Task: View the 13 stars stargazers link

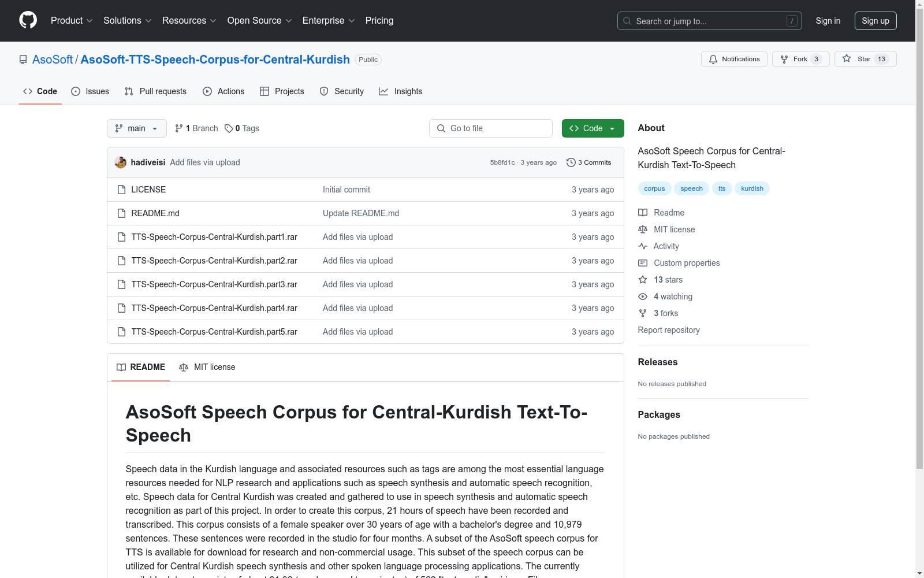Action: pyautogui.click(x=660, y=280)
